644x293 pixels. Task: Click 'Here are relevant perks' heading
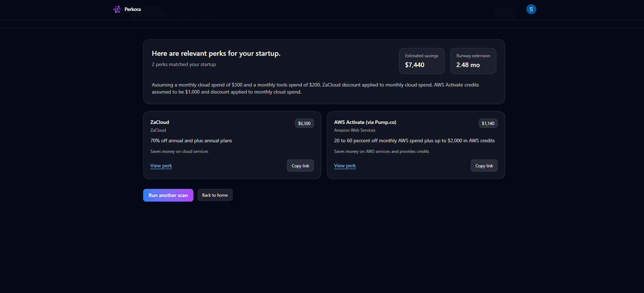216,53
